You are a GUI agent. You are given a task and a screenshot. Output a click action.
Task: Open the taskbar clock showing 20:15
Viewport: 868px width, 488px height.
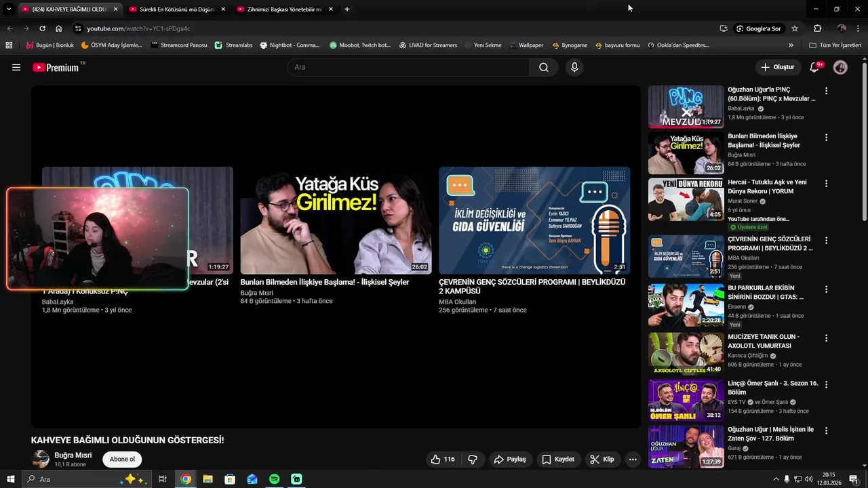[x=829, y=479]
